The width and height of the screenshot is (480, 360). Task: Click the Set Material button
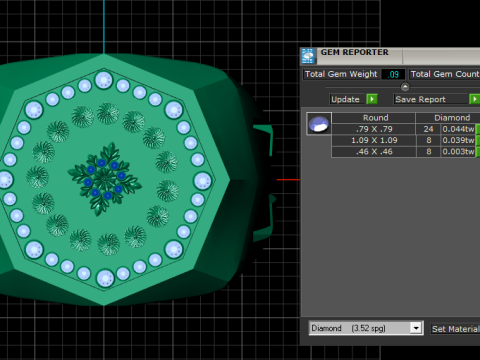[x=455, y=329]
